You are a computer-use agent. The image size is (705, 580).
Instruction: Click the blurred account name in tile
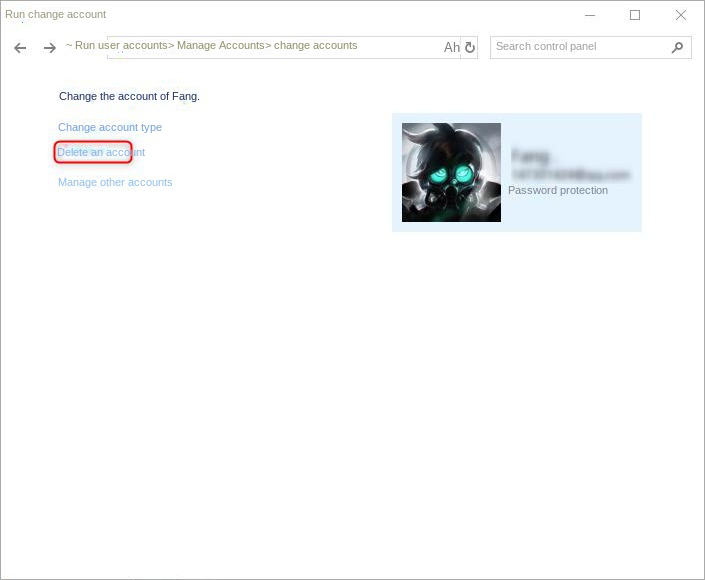[x=531, y=156]
